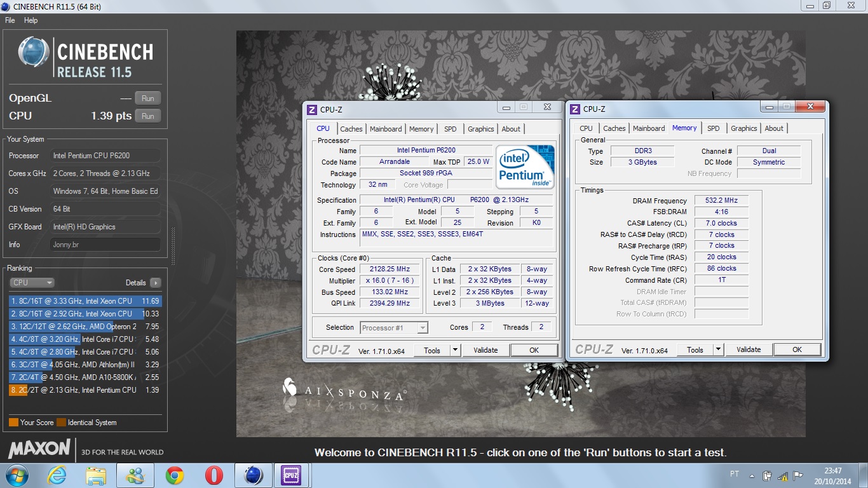
Task: Click the Cinebench title bar app icon
Action: pos(6,6)
